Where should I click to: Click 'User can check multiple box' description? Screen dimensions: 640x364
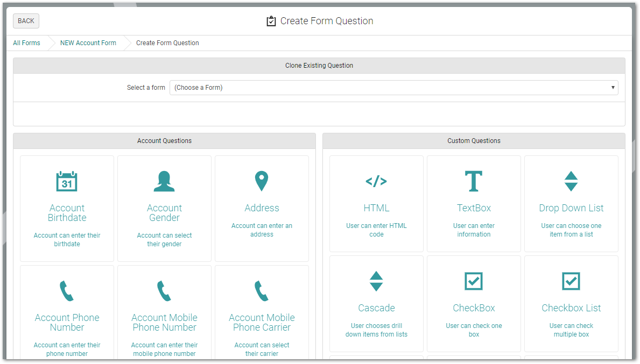click(x=571, y=330)
